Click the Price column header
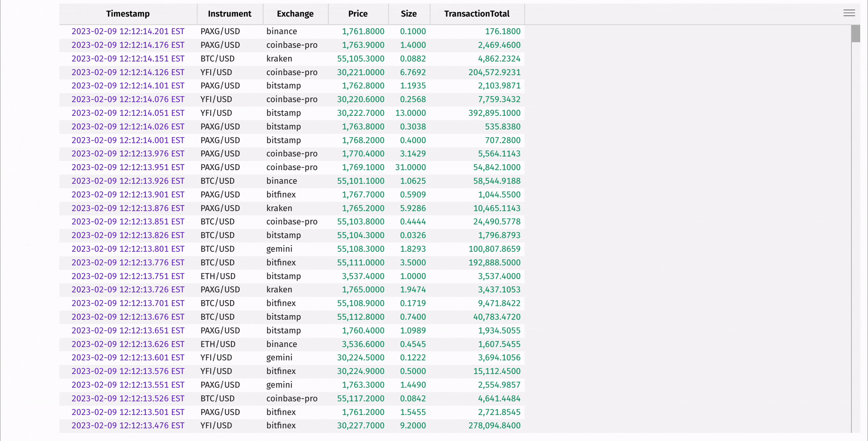This screenshot has width=868, height=441. (358, 14)
